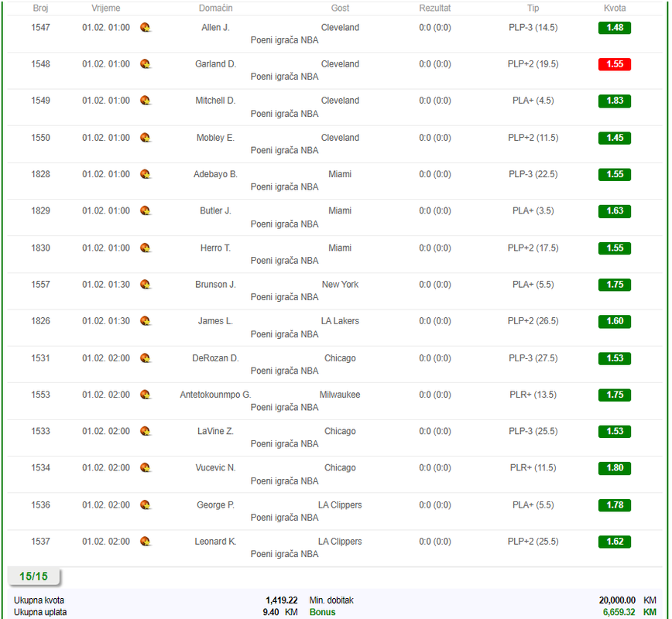The height and width of the screenshot is (619, 672).
Task: Click team name New York
Action: point(340,285)
